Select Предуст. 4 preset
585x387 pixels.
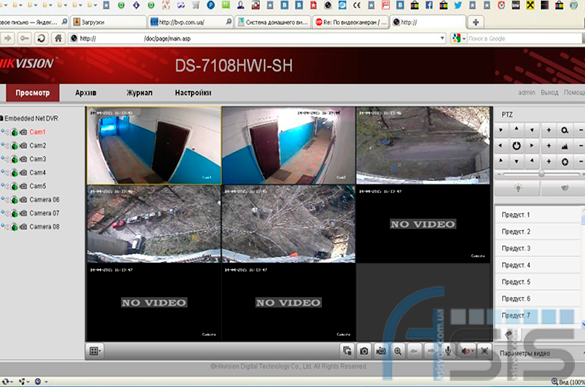538,265
